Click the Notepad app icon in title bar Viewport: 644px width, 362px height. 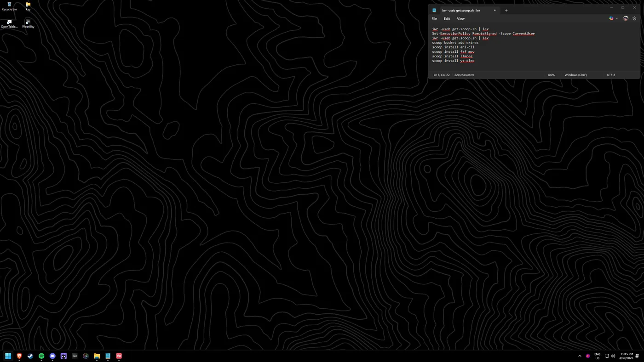point(434,10)
